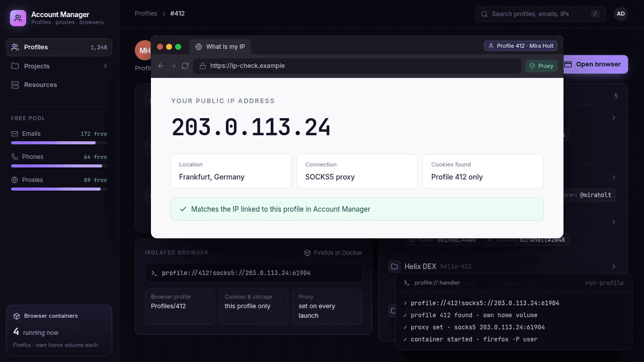Click the Phones handset icon
The width and height of the screenshot is (644, 362).
(15, 157)
